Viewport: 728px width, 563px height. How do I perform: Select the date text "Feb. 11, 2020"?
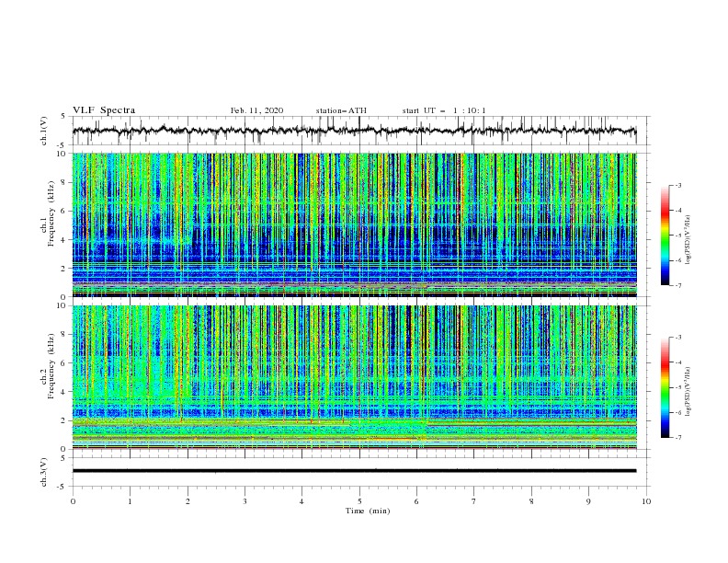click(x=256, y=110)
